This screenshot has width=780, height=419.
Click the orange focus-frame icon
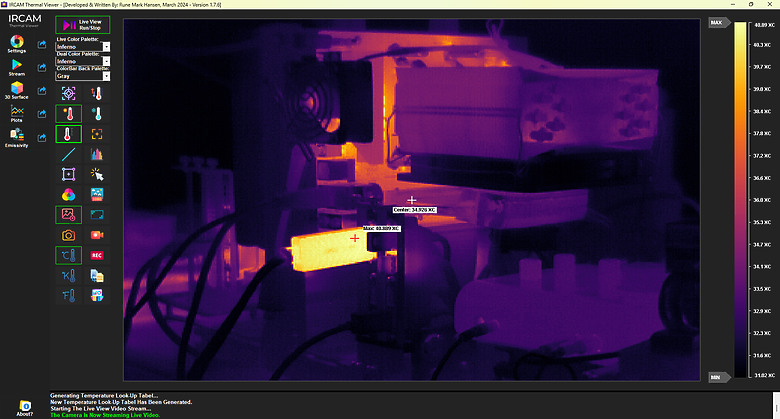pos(97,134)
